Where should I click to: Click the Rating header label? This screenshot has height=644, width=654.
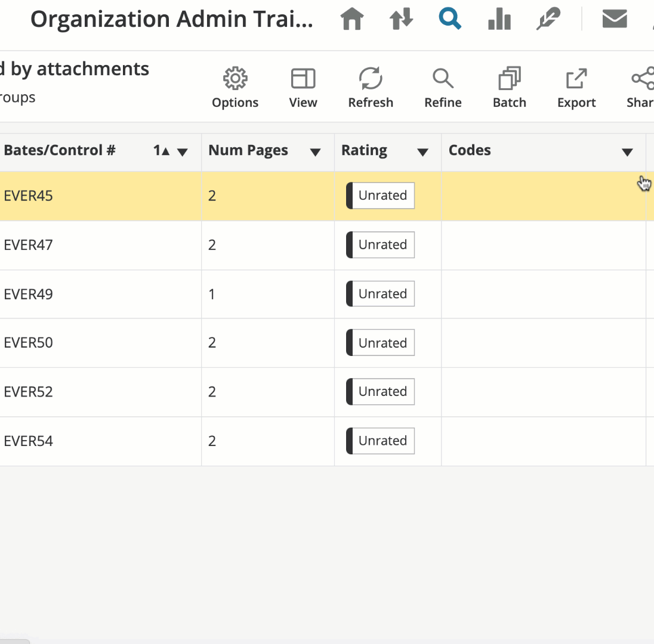point(364,150)
